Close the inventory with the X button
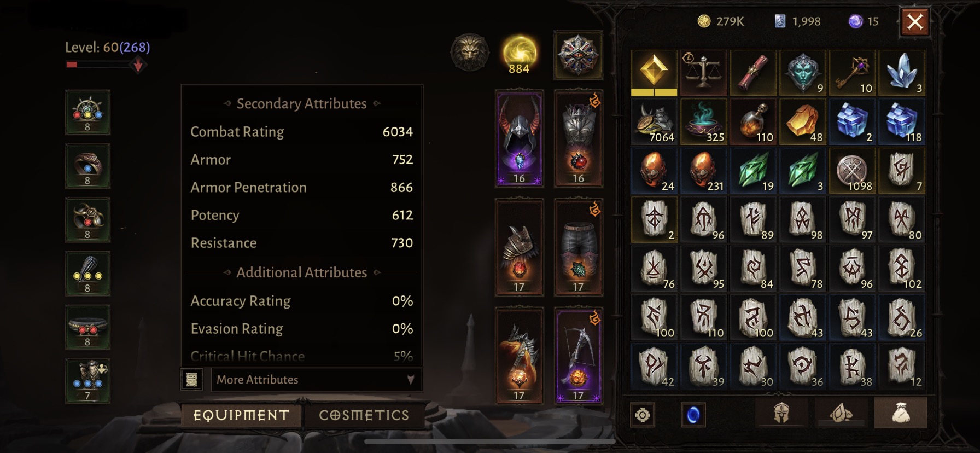Screen dimensions: 980x453 tap(914, 22)
